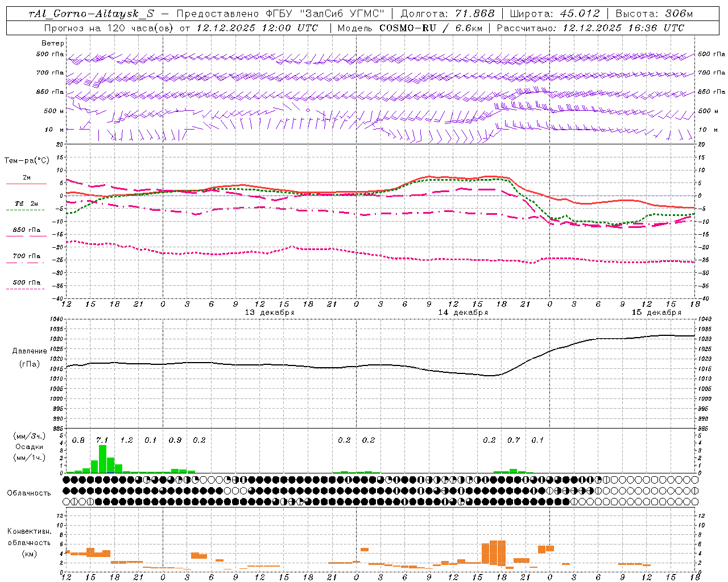The height and width of the screenshot is (582, 728).
Task: Click the Тем-ра(°C) panel label
Action: [27, 161]
